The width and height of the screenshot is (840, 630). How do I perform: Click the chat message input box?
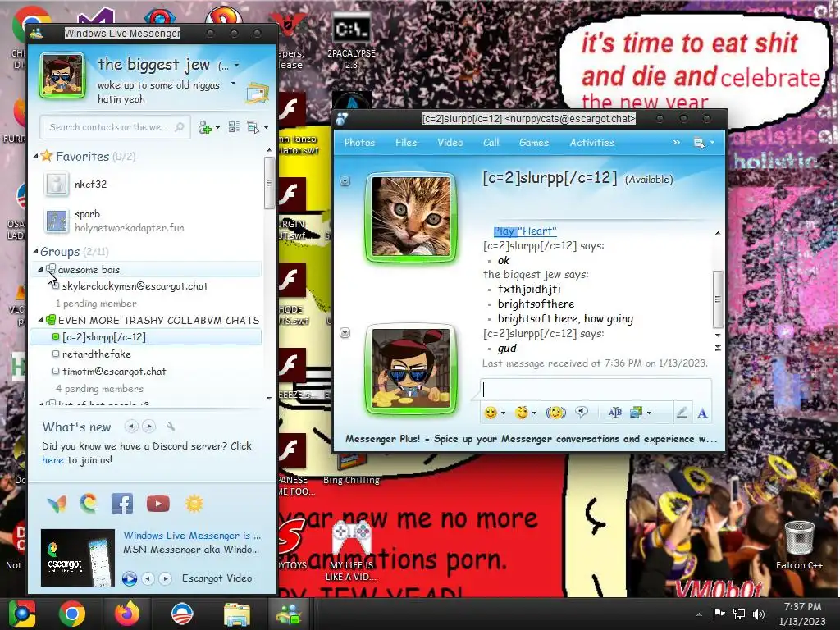pos(596,390)
